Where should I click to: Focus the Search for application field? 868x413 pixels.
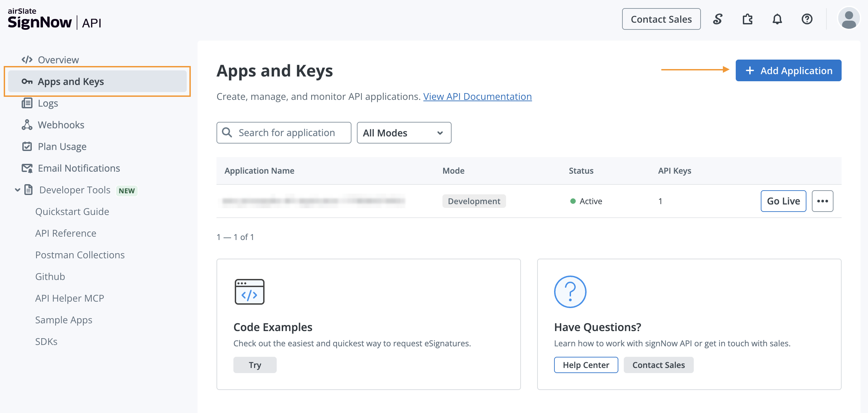(x=284, y=133)
